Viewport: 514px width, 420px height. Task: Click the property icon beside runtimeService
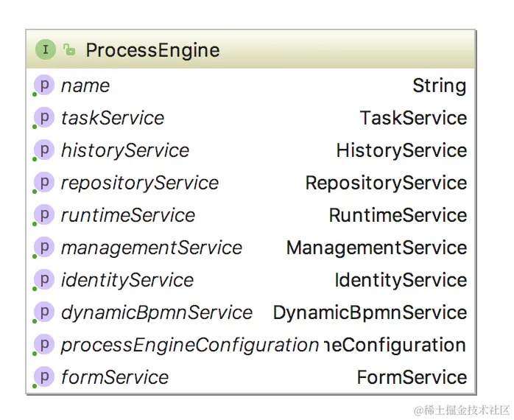click(44, 215)
